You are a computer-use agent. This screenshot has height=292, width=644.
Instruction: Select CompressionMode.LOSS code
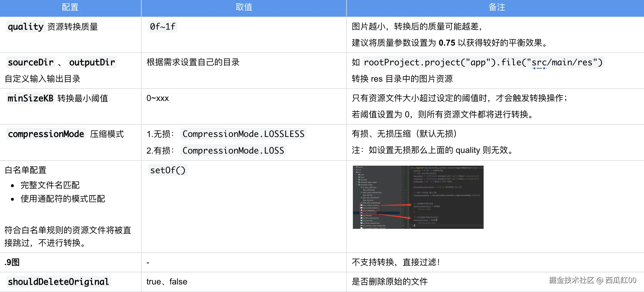[x=233, y=151]
